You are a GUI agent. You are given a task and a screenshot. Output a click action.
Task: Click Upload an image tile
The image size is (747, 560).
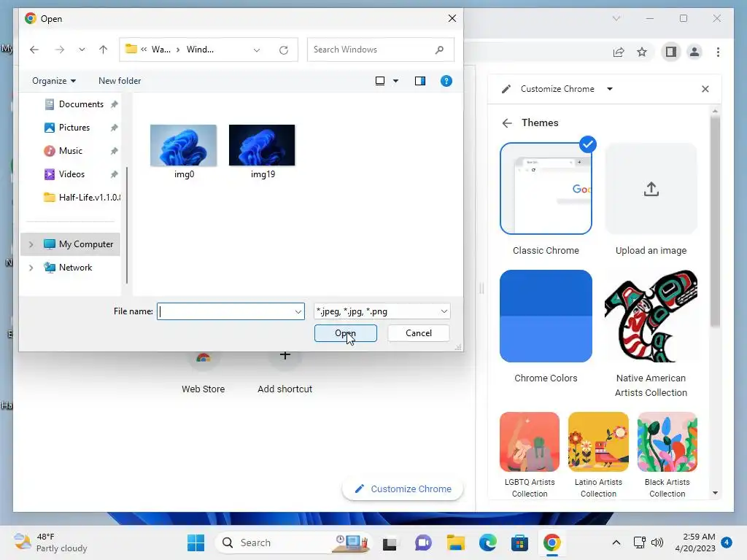[651, 189]
